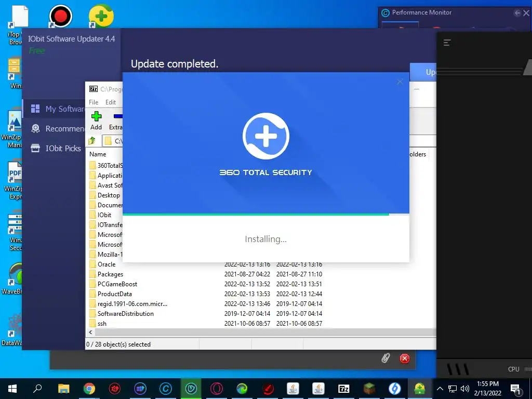Open the notification center

515,389
